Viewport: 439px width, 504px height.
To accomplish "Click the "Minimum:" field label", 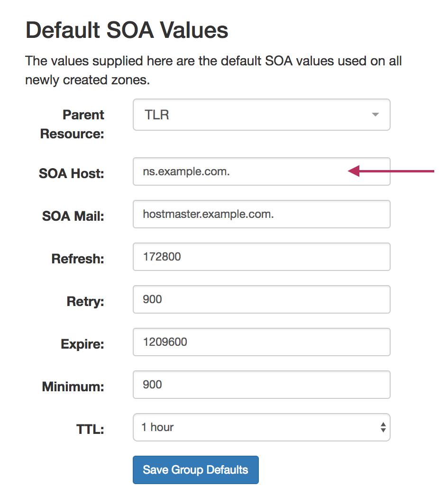I will [x=73, y=387].
